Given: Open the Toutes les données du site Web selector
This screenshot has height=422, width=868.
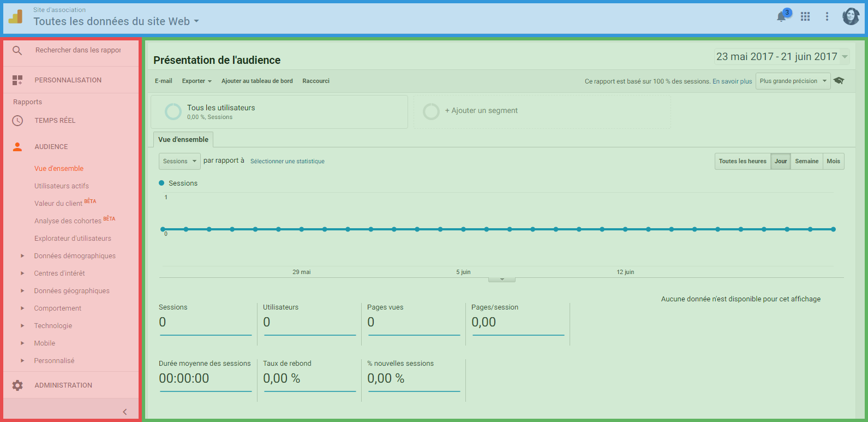Looking at the screenshot, I should [116, 21].
